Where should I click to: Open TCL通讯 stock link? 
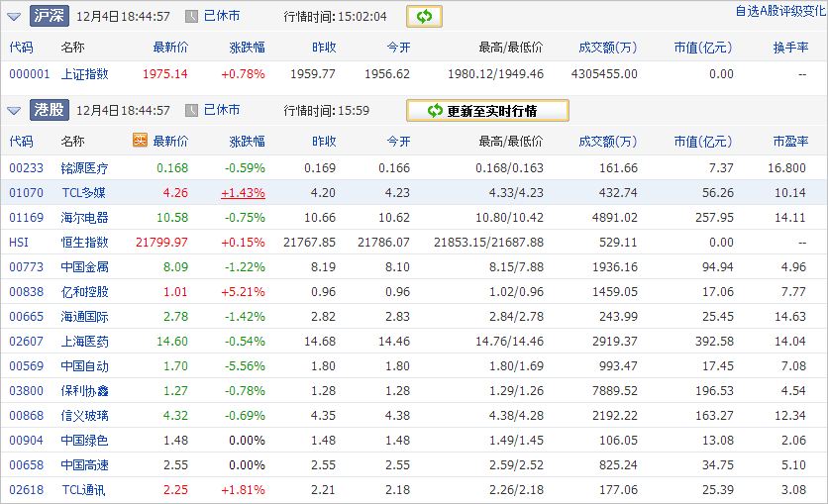pos(83,490)
